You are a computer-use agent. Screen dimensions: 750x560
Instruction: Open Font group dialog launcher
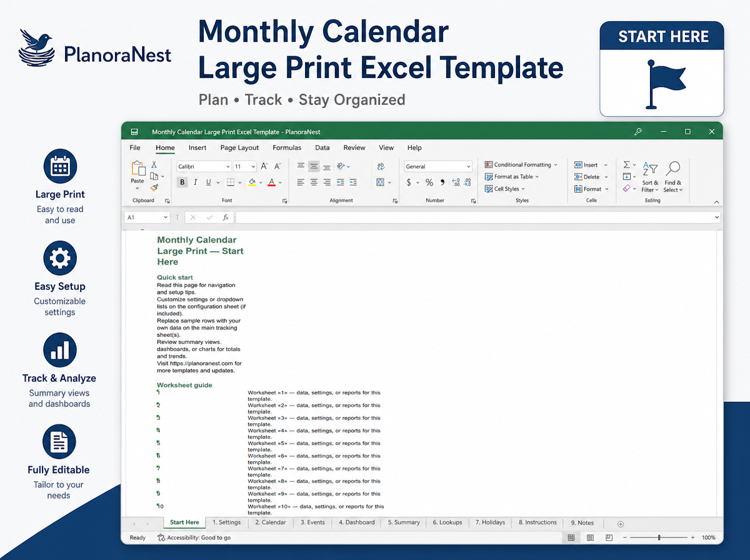pos(285,201)
